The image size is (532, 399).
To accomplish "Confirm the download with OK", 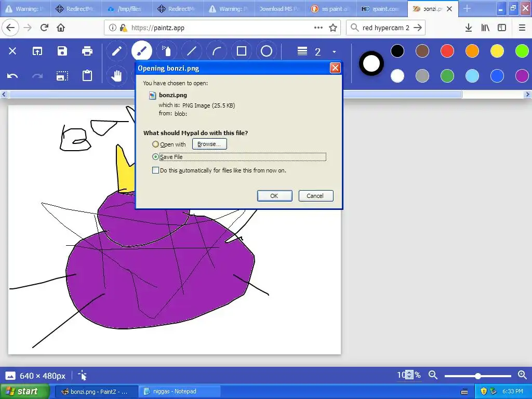I will [274, 196].
